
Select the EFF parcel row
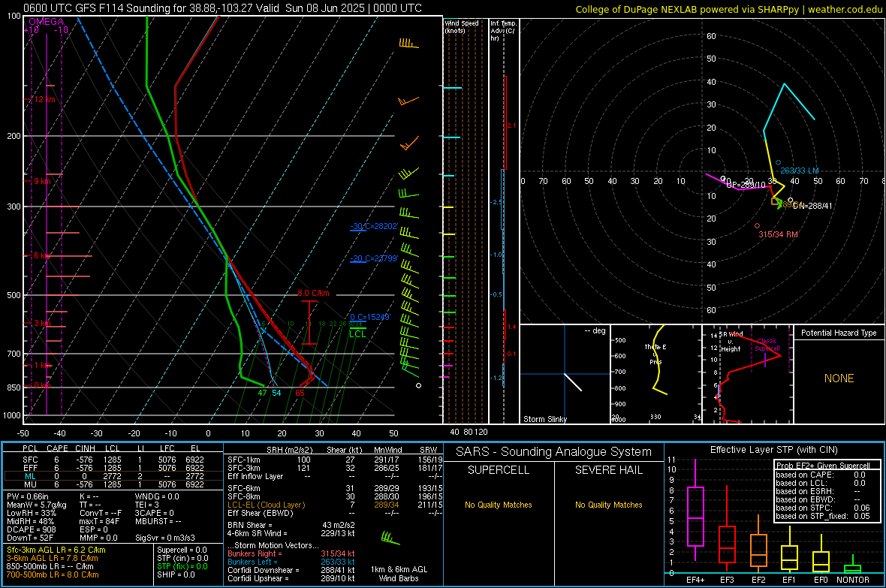[x=113, y=468]
